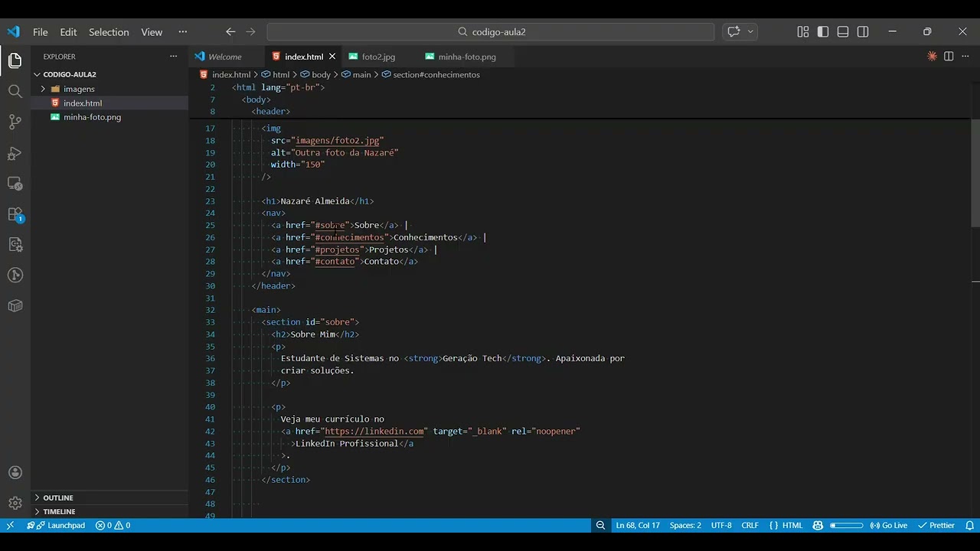Click the https://linkedin.com link in code
Viewport: 980px width, 551px height.
(374, 431)
